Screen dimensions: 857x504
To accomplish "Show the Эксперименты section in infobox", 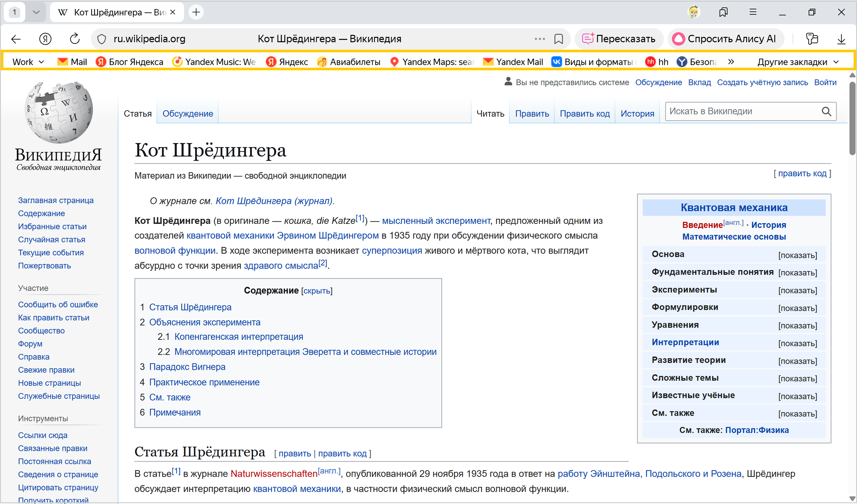I will [797, 290].
